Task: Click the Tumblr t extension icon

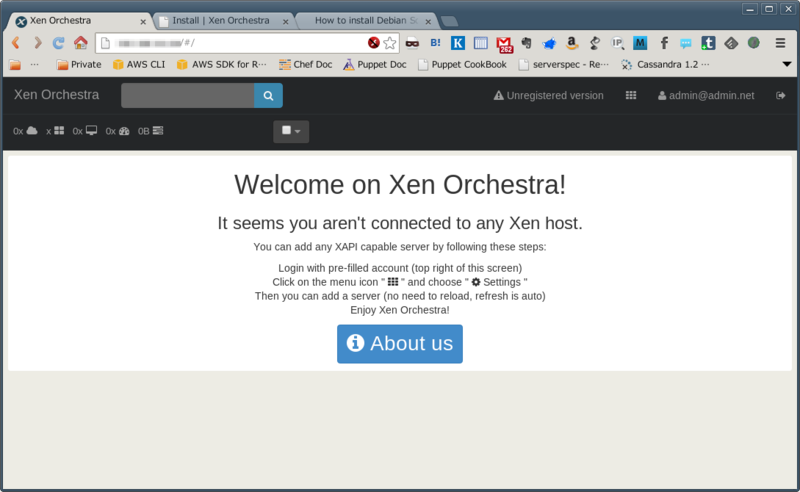Action: tap(708, 43)
